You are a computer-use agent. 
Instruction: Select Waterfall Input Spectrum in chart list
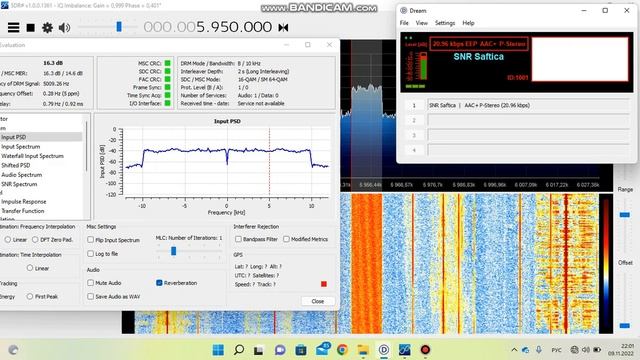(x=32, y=156)
